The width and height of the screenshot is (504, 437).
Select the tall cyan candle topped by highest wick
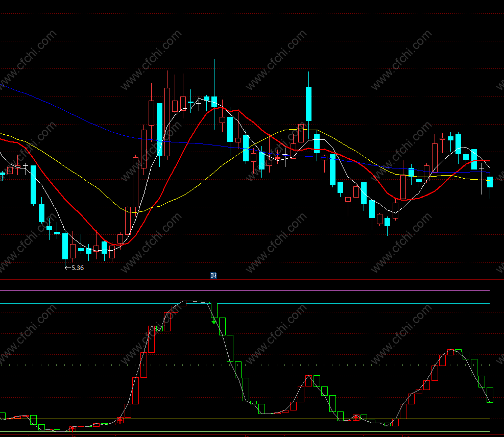pos(214,102)
